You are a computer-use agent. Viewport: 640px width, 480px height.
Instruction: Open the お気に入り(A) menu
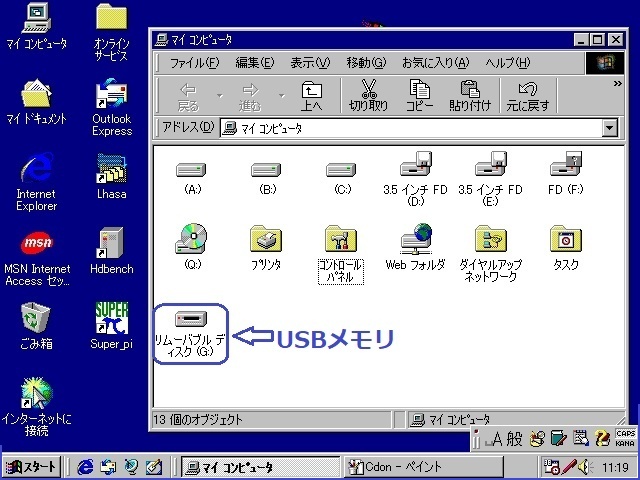click(435, 63)
